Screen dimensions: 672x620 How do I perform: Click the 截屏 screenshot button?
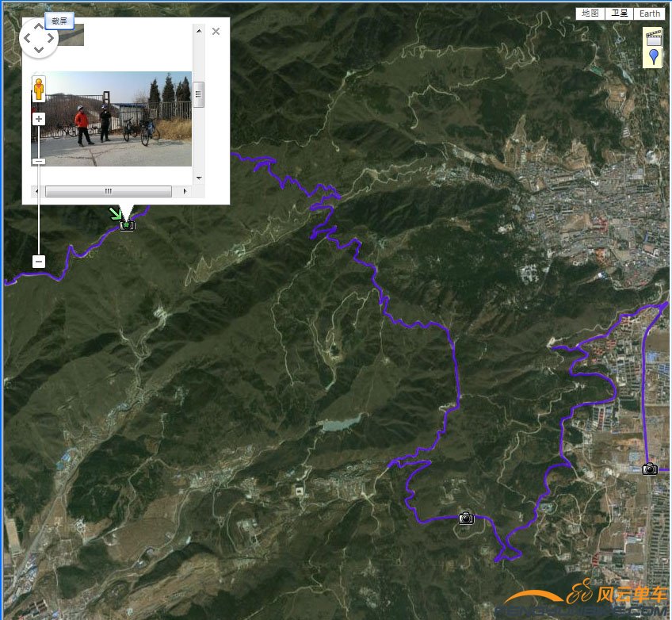pyautogui.click(x=59, y=21)
